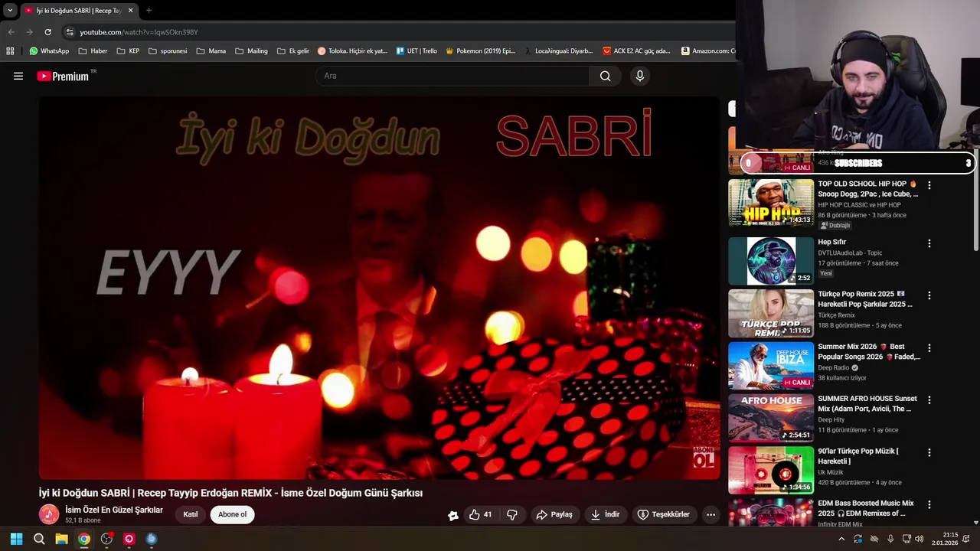This screenshot has height=551, width=980.
Task: Open Windows taskbar search
Action: [x=39, y=539]
